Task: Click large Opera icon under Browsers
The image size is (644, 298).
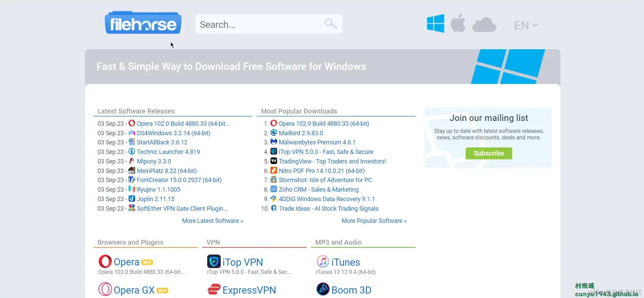Action: click(105, 261)
